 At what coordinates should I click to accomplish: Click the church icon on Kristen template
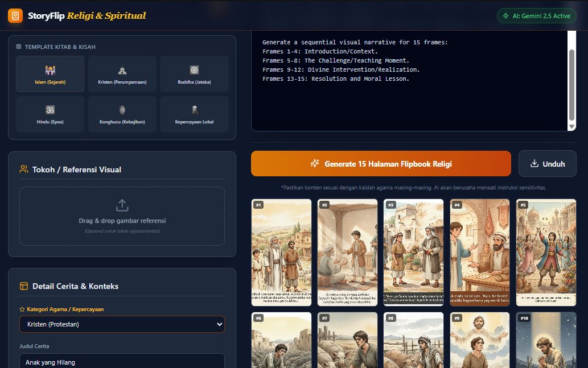122,70
